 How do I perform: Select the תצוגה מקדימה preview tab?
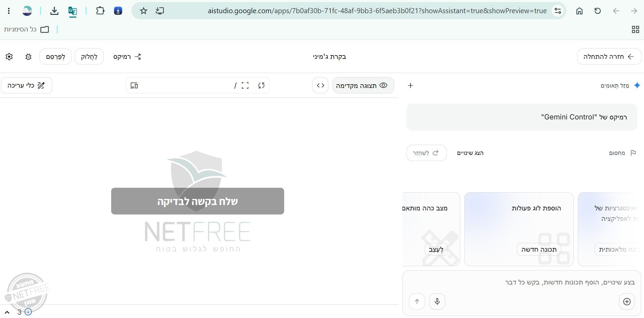coord(363,85)
